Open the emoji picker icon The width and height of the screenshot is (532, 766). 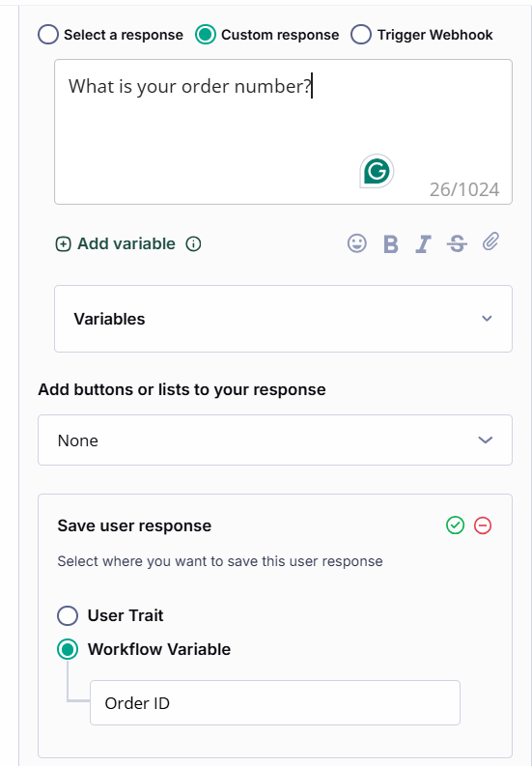(357, 243)
